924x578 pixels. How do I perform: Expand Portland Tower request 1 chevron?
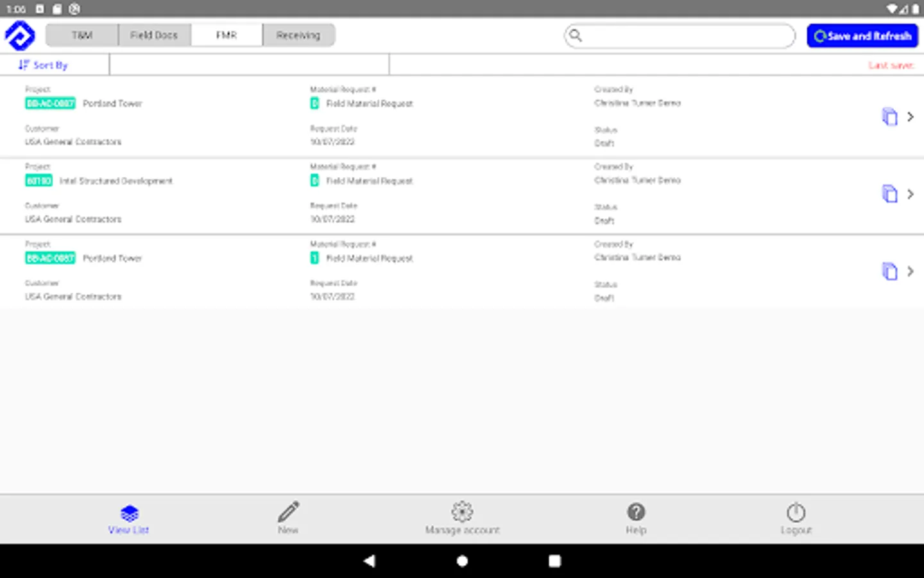[x=910, y=272]
